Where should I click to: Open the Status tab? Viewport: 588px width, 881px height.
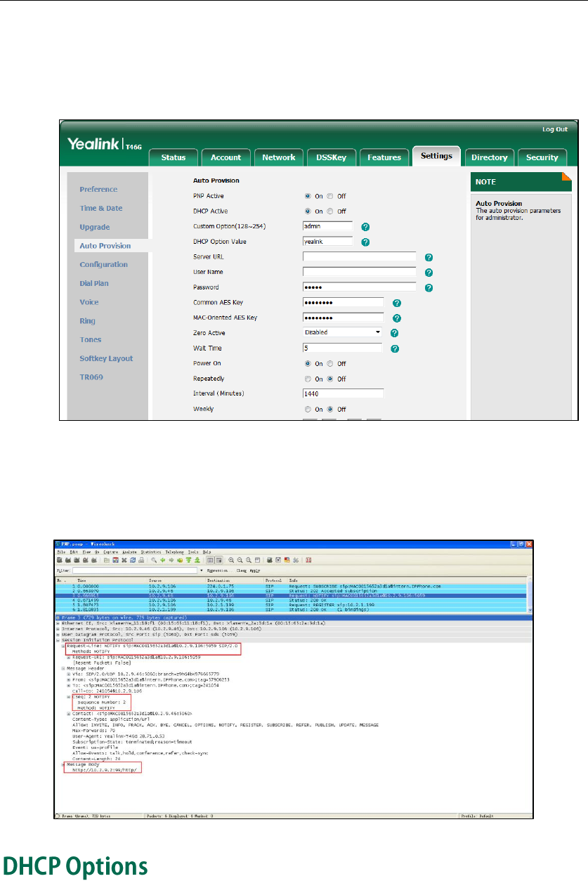pos(174,157)
